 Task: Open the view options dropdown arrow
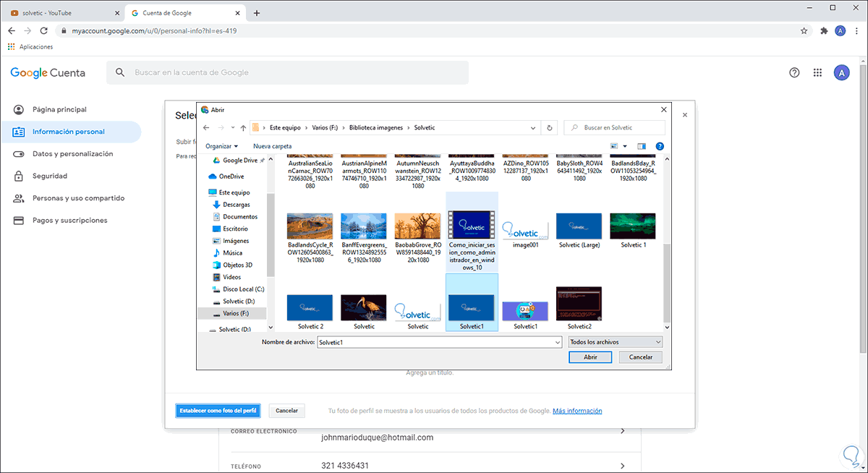click(x=625, y=146)
